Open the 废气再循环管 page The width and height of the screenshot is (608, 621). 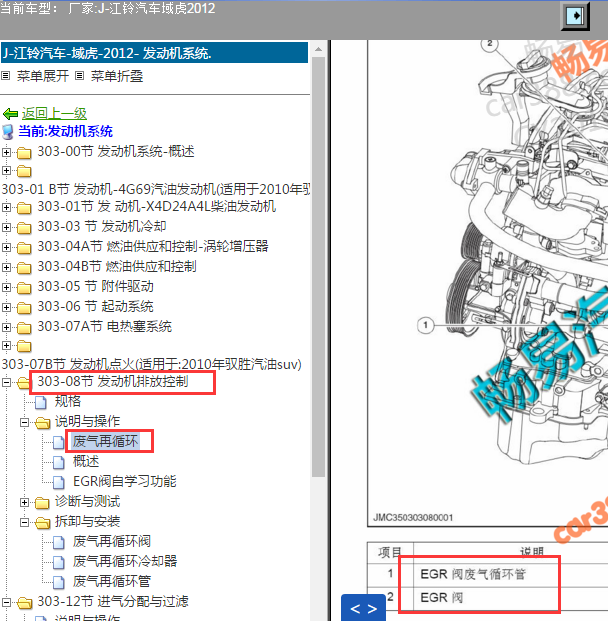[112, 581]
